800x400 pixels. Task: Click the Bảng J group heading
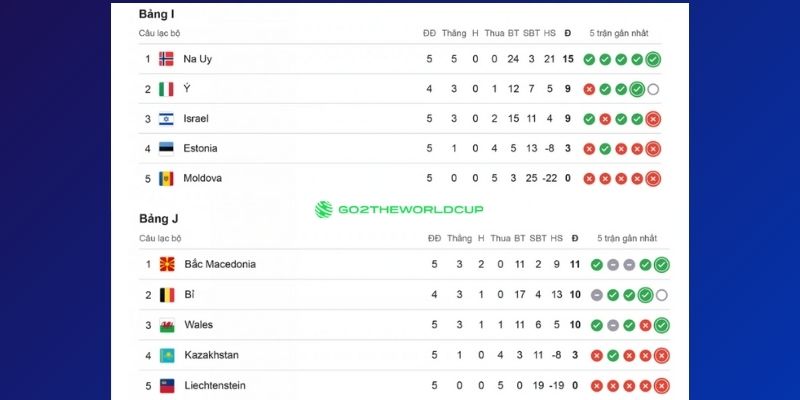point(158,218)
